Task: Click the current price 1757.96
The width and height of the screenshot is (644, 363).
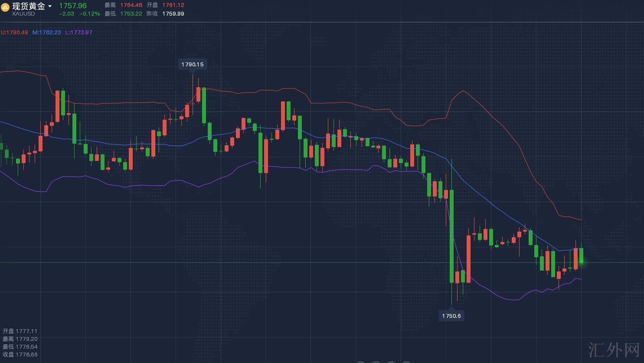Action: 73,6
